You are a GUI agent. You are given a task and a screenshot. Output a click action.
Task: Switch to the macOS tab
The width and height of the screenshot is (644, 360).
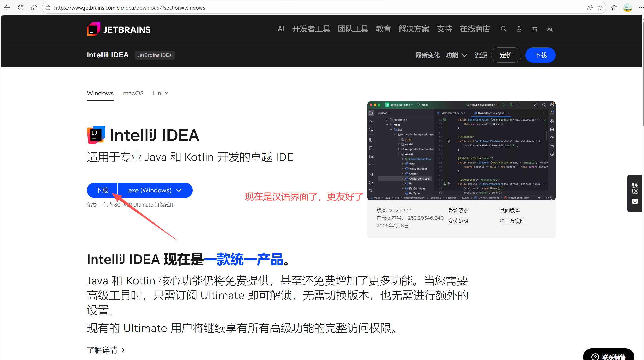(x=133, y=93)
